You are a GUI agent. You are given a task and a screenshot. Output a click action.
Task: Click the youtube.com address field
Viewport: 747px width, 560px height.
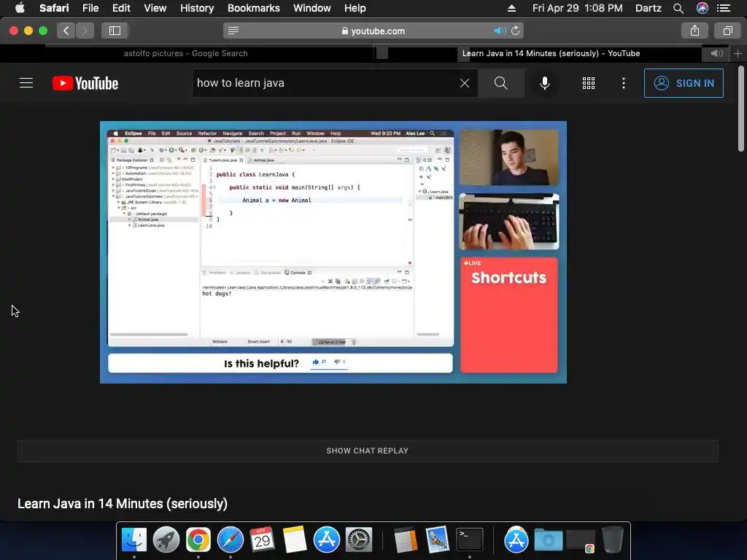[373, 31]
